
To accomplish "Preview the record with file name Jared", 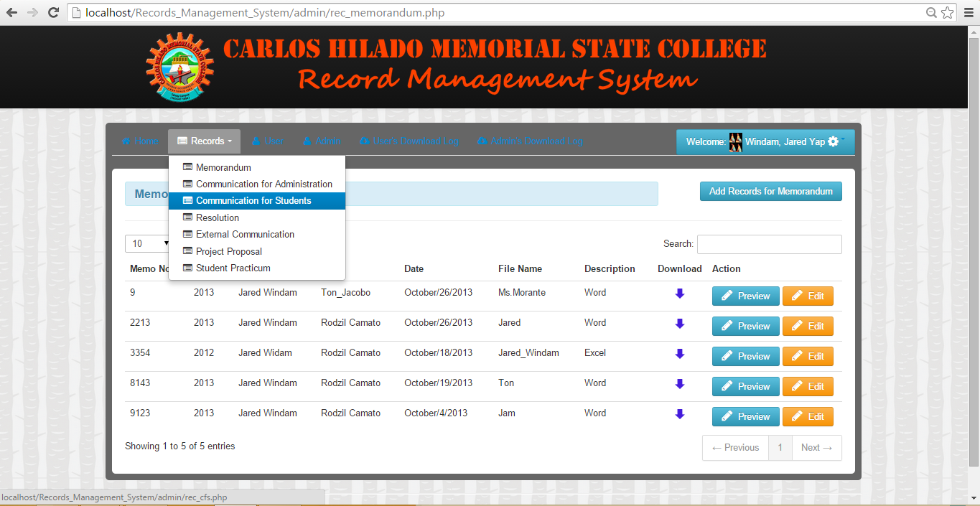I will click(x=745, y=326).
